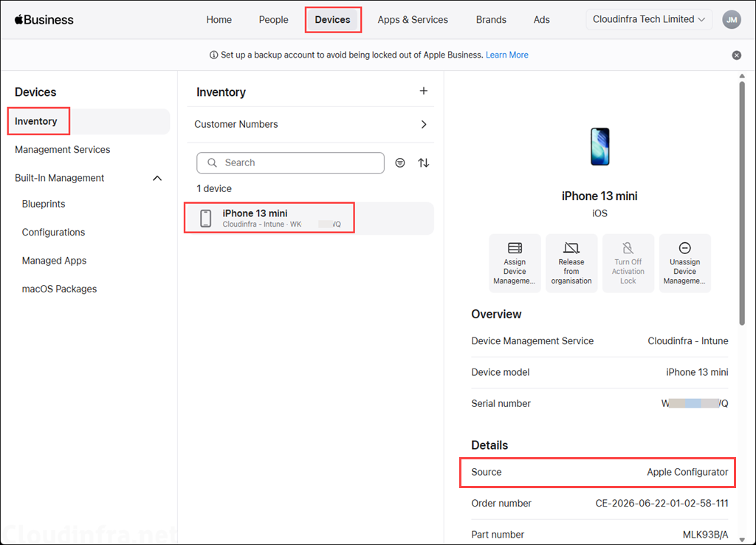
Task: Click the scrollbar up arrow
Action: (x=741, y=76)
